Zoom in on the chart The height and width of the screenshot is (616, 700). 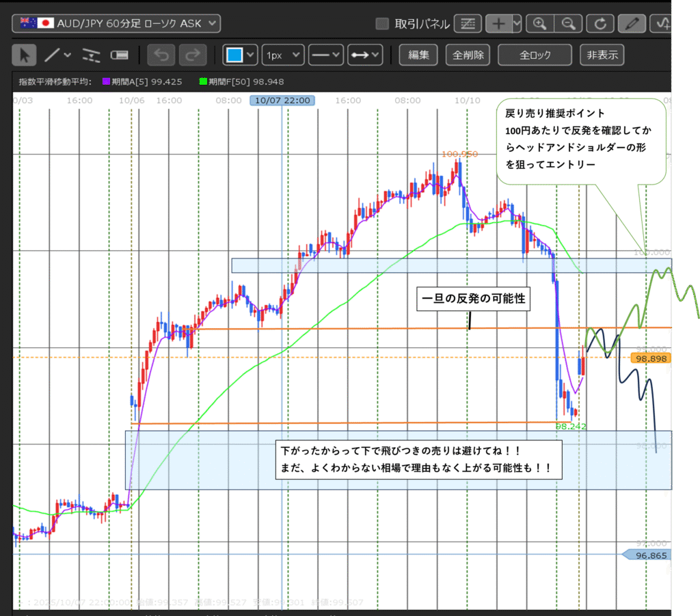[539, 24]
